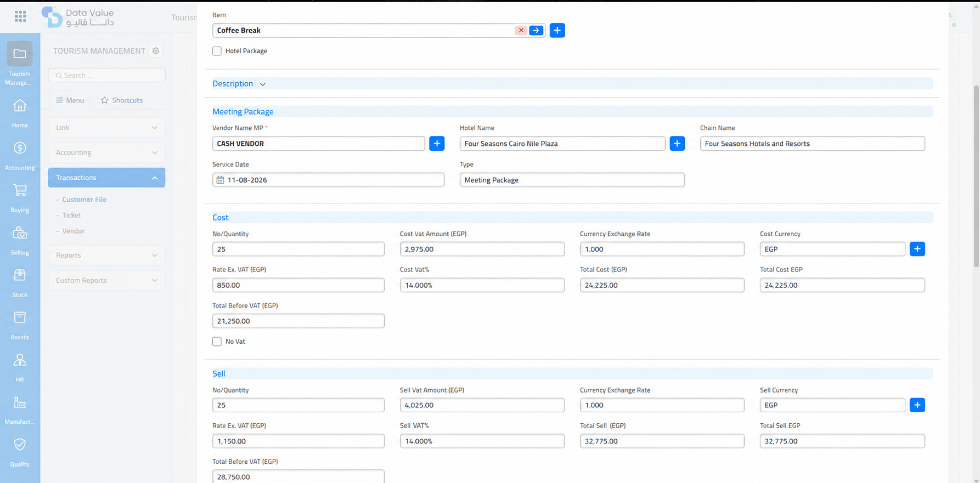The height and width of the screenshot is (483, 980).
Task: Open the Service Date calendar icon
Action: [220, 180]
